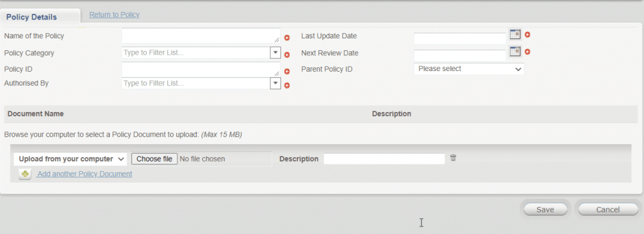Click the Parent Policy ID label

(327, 69)
